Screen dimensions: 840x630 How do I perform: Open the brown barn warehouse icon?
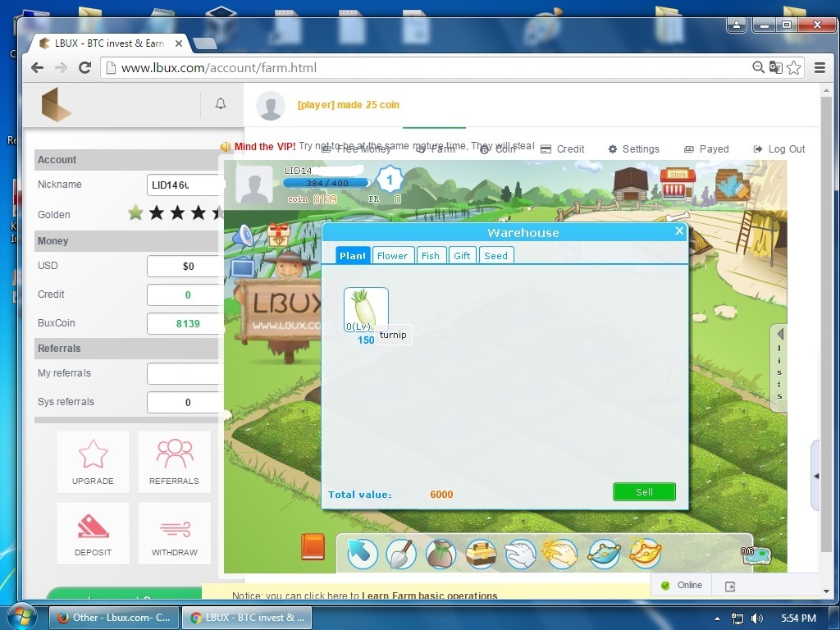coord(631,185)
